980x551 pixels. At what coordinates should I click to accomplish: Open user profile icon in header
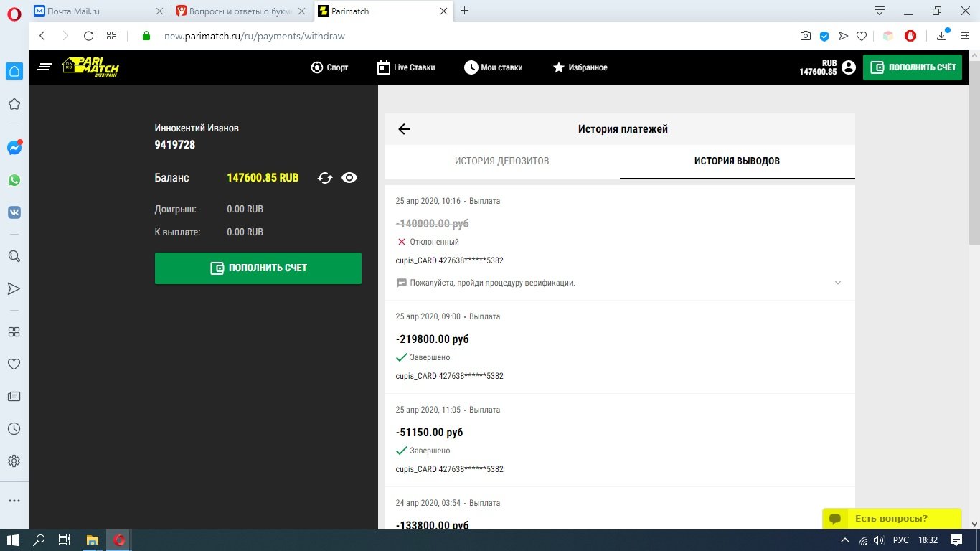(849, 67)
